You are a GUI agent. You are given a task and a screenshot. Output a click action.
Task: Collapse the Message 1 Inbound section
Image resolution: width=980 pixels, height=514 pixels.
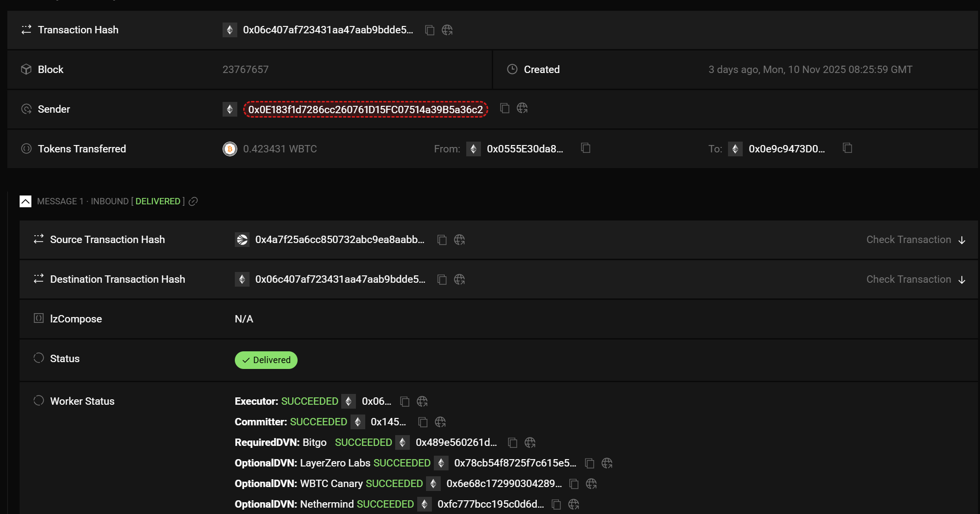point(25,201)
